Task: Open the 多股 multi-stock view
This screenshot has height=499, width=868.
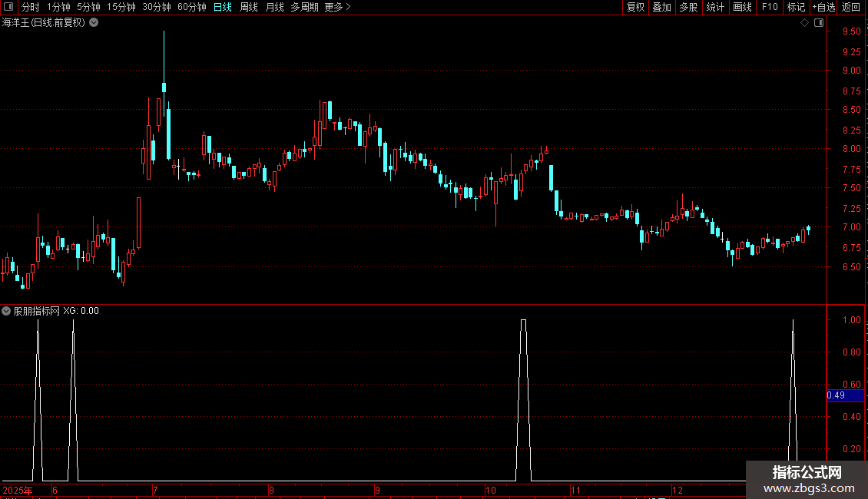Action: [688, 7]
